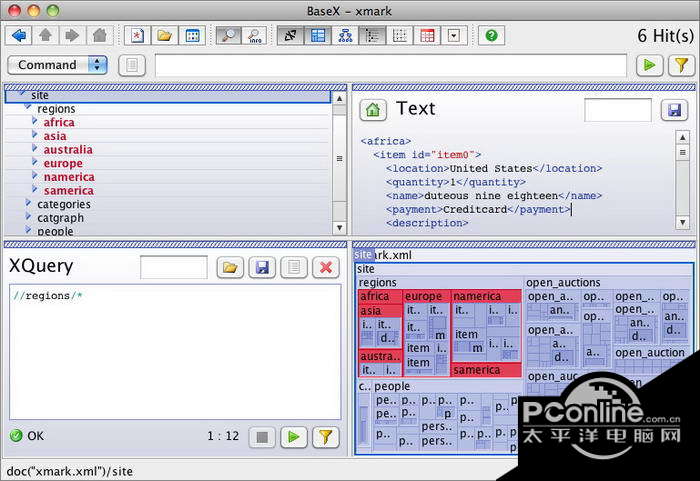The image size is (700, 481).
Task: Click tree panel scrollbar down arrow
Action: [x=339, y=228]
